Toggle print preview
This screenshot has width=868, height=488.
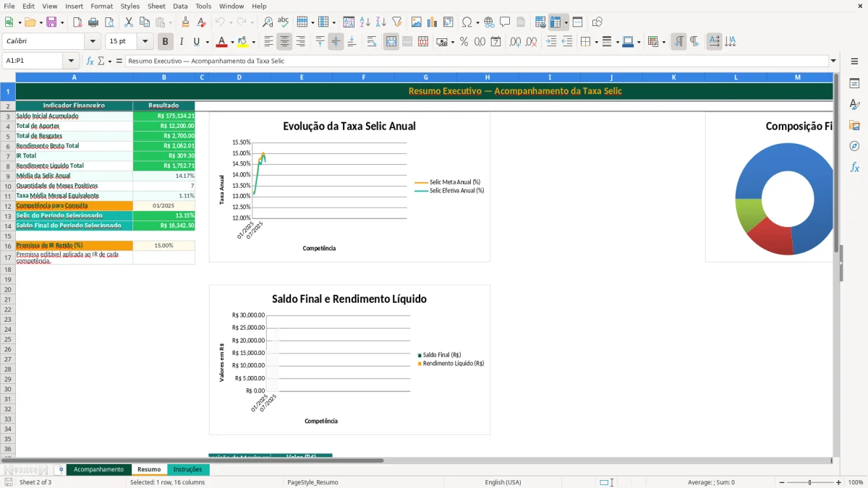[109, 22]
